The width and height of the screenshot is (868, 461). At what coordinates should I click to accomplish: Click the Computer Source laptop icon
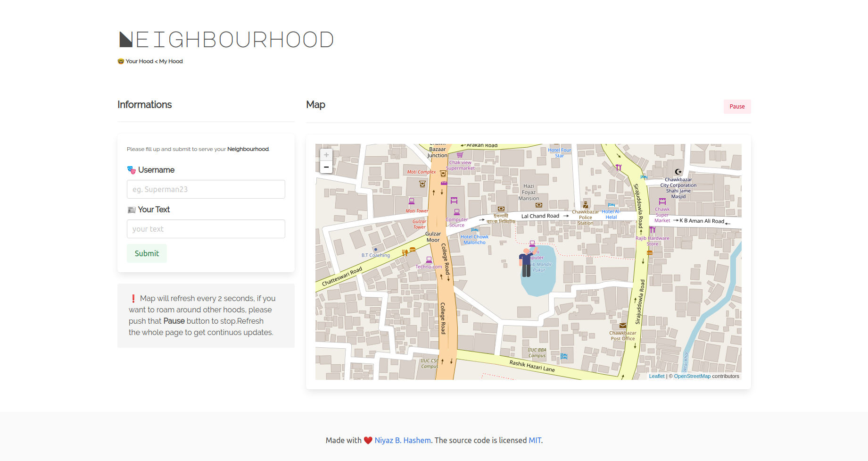[456, 212]
